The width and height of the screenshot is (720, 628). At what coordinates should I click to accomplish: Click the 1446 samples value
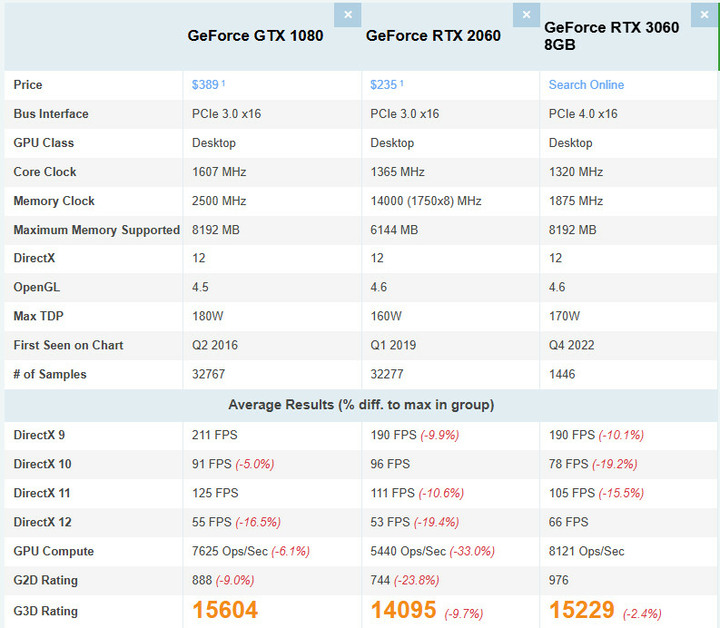point(562,375)
